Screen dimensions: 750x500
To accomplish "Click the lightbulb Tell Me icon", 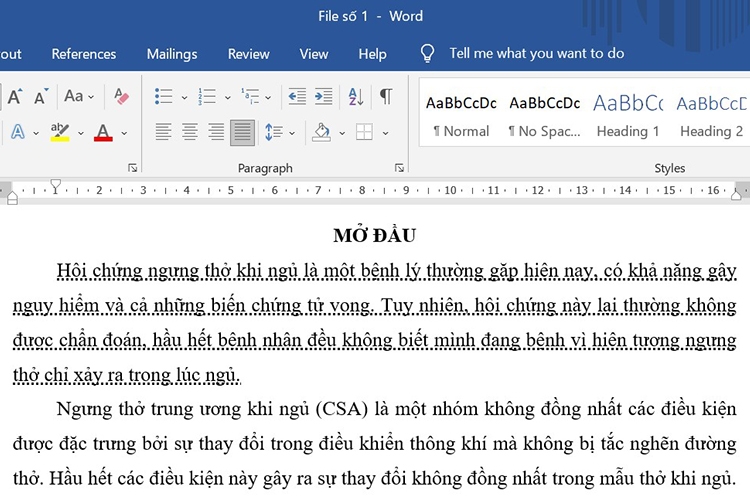I will point(427,53).
